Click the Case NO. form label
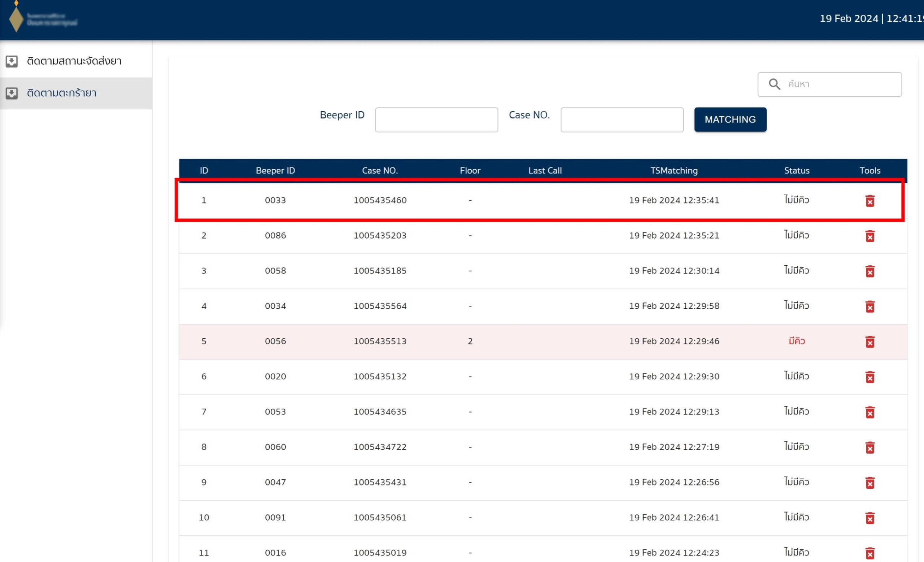 [529, 115]
